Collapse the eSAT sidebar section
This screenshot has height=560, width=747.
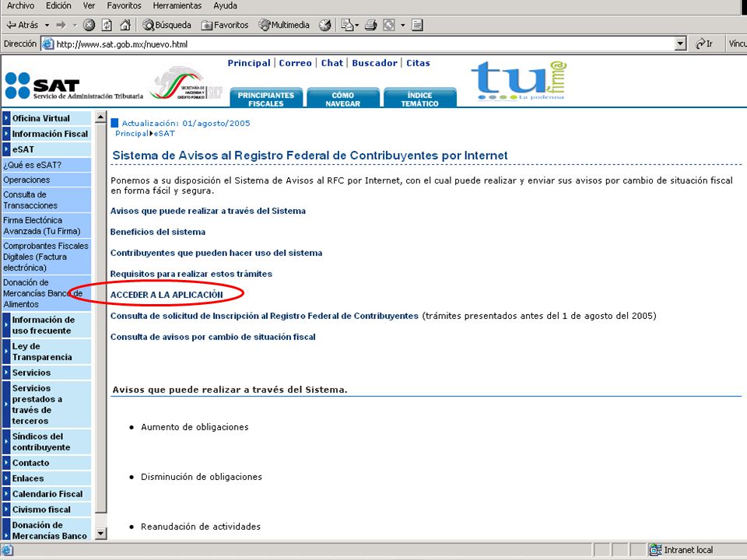click(47, 149)
